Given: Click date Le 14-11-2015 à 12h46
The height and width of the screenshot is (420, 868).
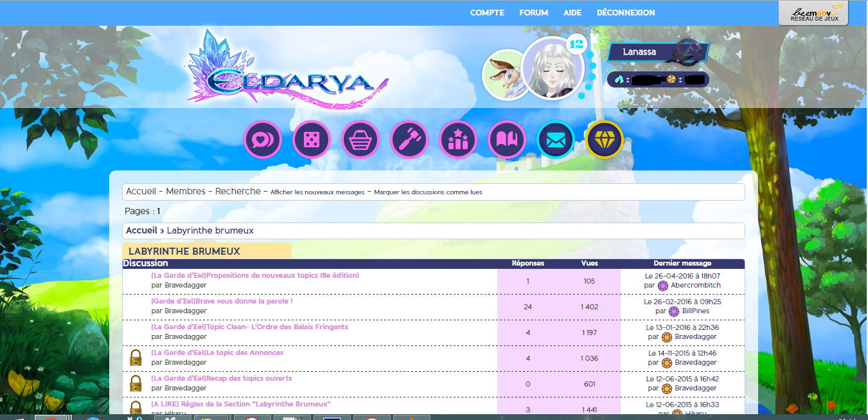Looking at the screenshot, I should coord(682,353).
